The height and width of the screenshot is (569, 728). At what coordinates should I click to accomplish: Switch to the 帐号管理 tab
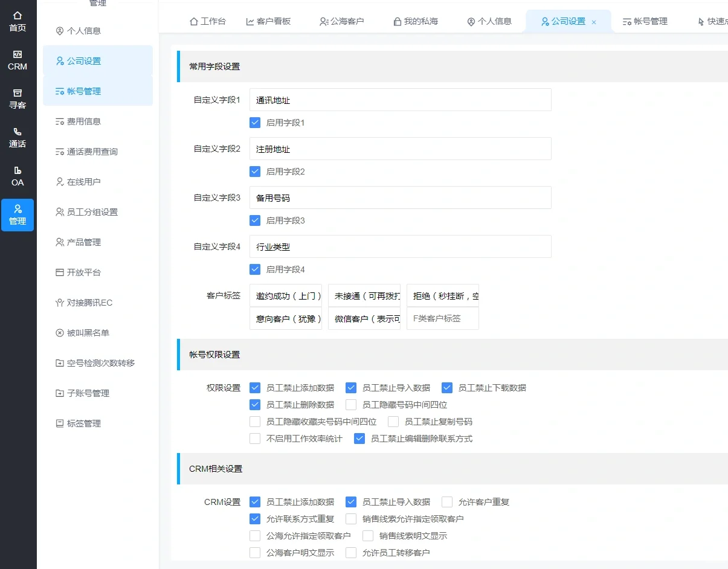pyautogui.click(x=645, y=21)
